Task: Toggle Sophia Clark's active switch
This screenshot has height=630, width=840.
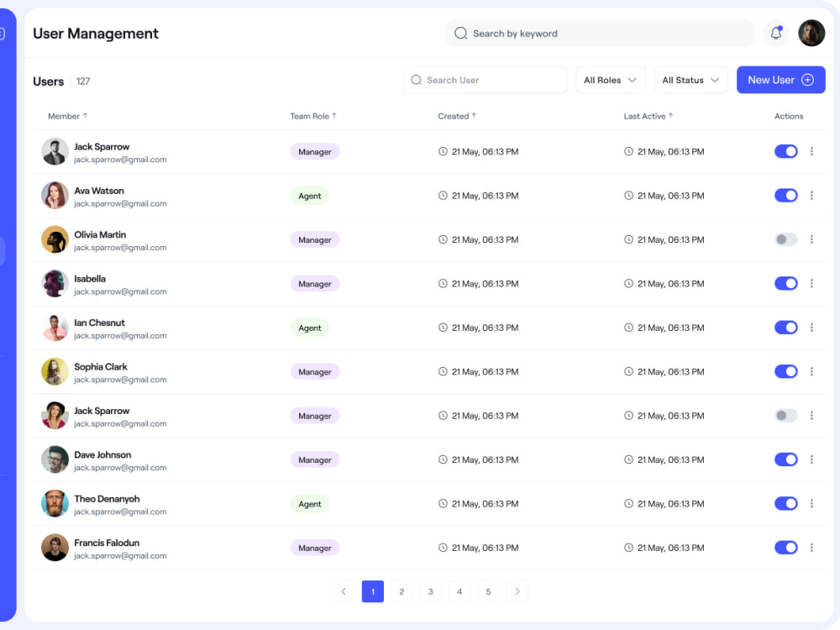Action: click(786, 371)
